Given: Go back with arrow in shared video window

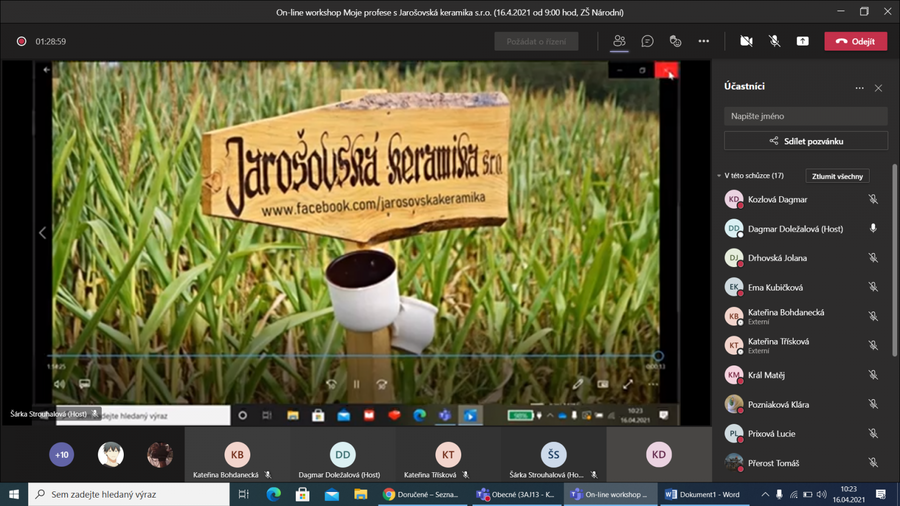Looking at the screenshot, I should coord(46,70).
